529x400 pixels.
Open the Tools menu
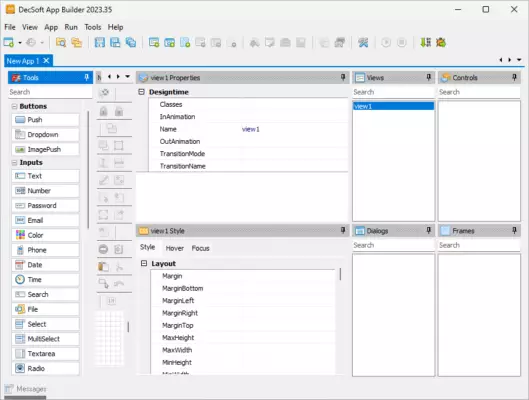pos(93,27)
